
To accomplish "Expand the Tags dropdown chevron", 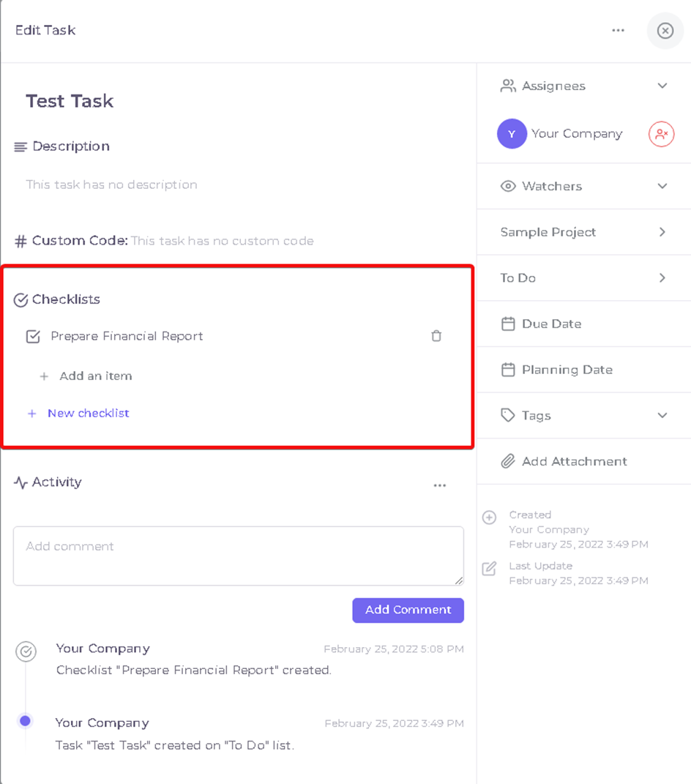I will [x=662, y=415].
